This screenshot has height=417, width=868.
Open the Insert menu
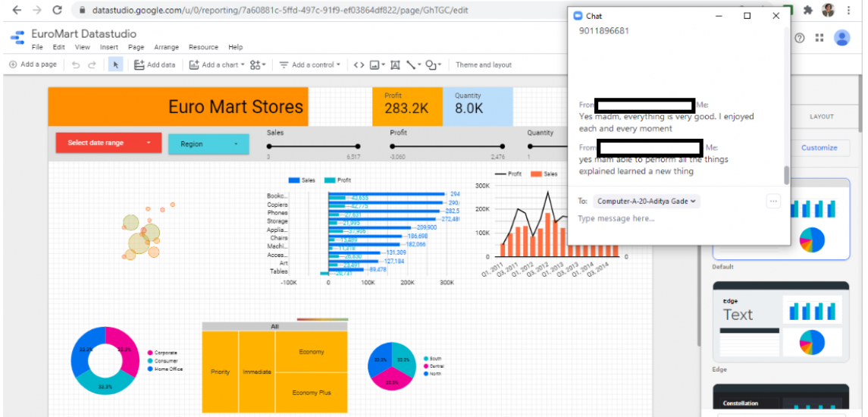point(109,47)
